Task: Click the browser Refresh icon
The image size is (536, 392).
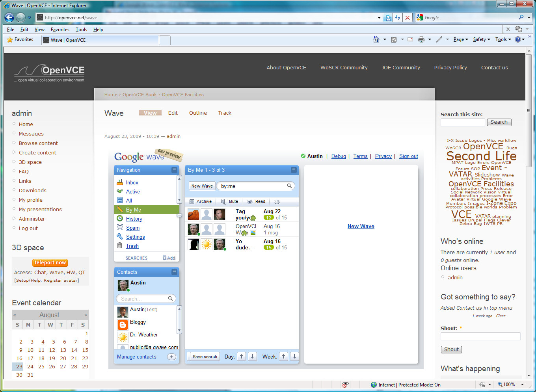Action: click(x=398, y=18)
